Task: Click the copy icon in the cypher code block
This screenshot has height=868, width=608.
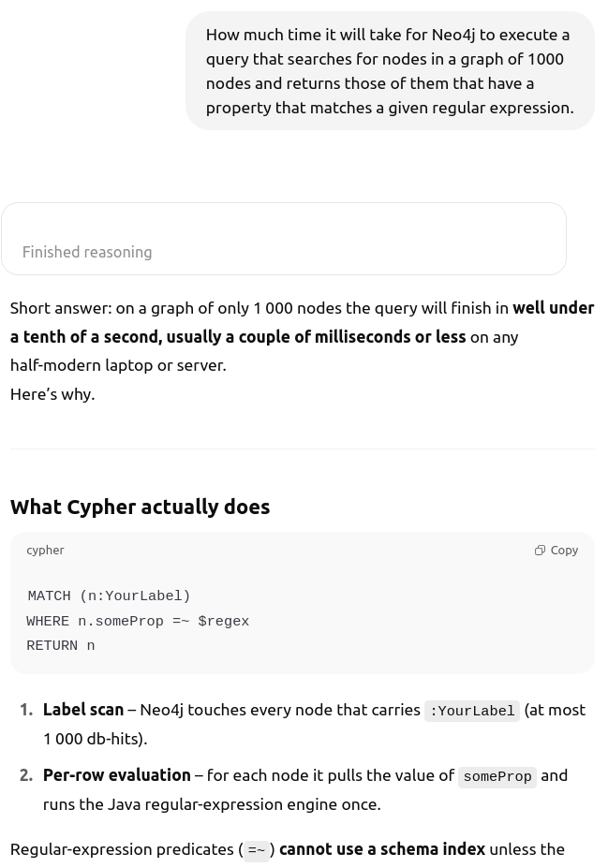Action: pos(540,551)
